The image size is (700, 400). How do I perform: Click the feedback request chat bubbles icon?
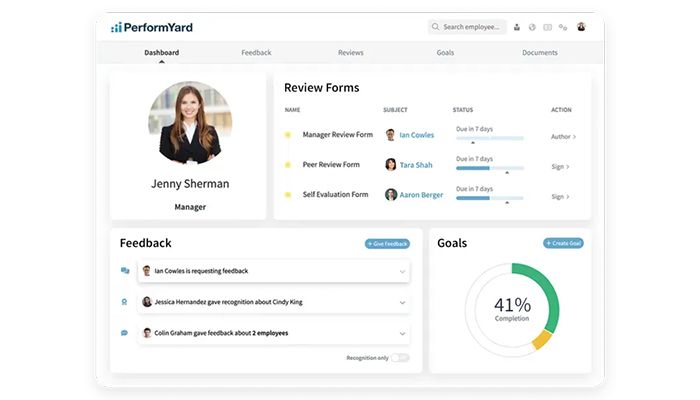pos(125,271)
